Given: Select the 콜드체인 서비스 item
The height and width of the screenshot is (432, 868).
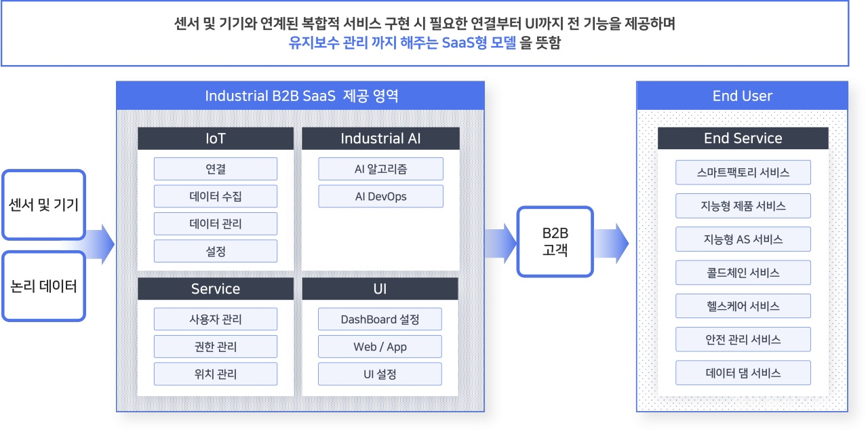Looking at the screenshot, I should (743, 273).
